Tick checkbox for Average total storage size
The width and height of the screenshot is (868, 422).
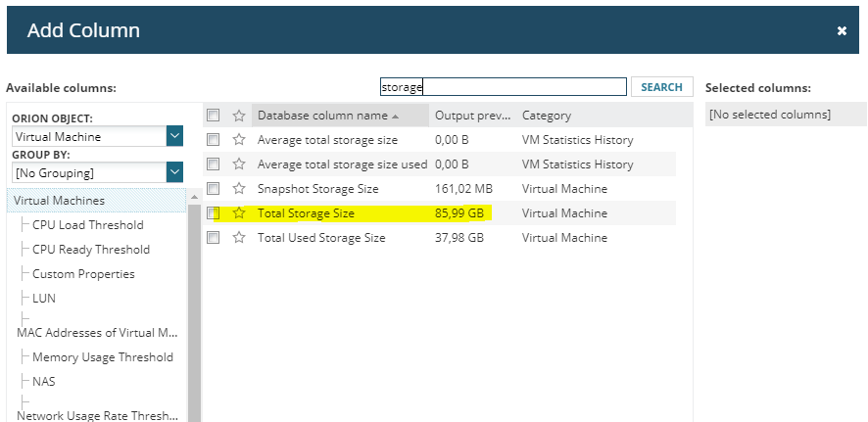click(214, 139)
